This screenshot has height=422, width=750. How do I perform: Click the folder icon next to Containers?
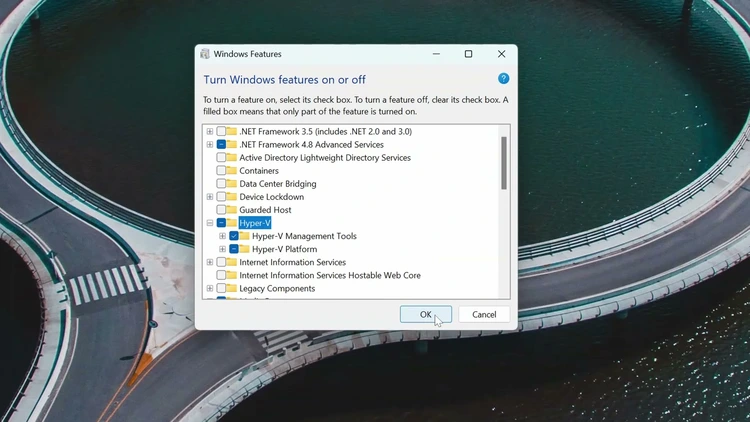click(x=232, y=170)
